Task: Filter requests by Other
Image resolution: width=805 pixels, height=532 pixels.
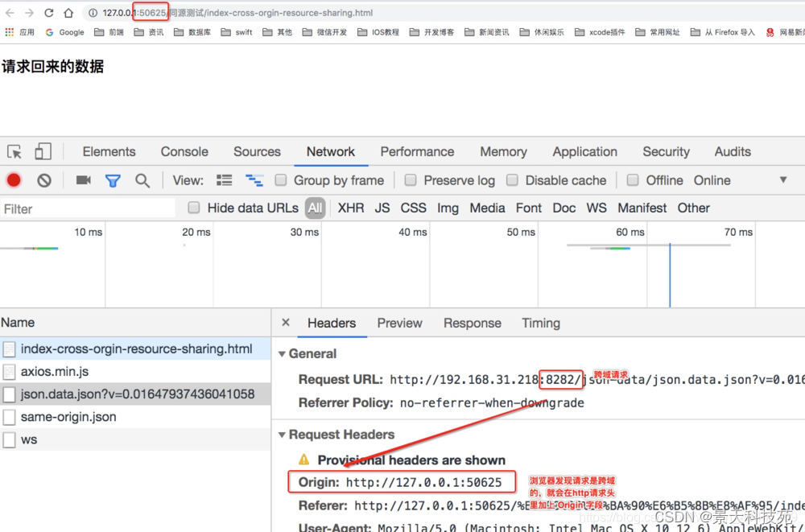Action: coord(694,208)
